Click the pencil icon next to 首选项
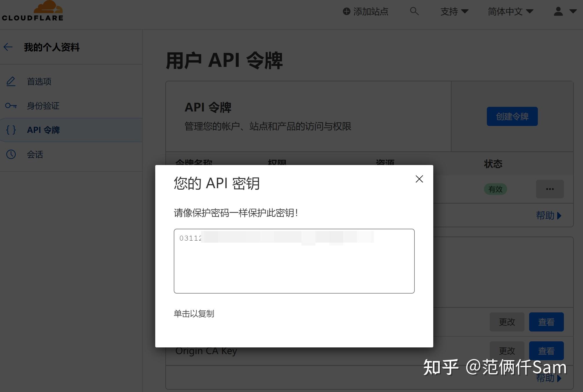This screenshot has height=392, width=583. point(11,81)
